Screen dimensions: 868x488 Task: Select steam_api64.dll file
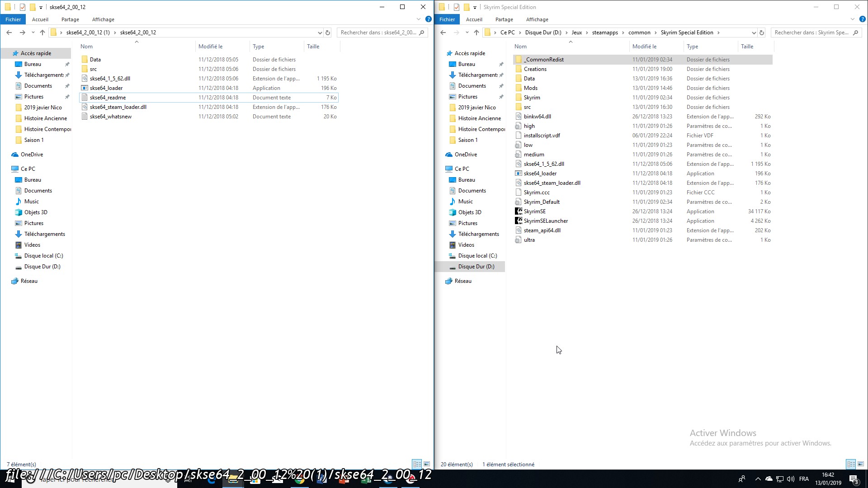(542, 230)
